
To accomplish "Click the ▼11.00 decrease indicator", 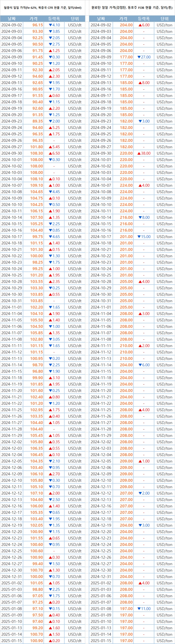I will (144, 609).
